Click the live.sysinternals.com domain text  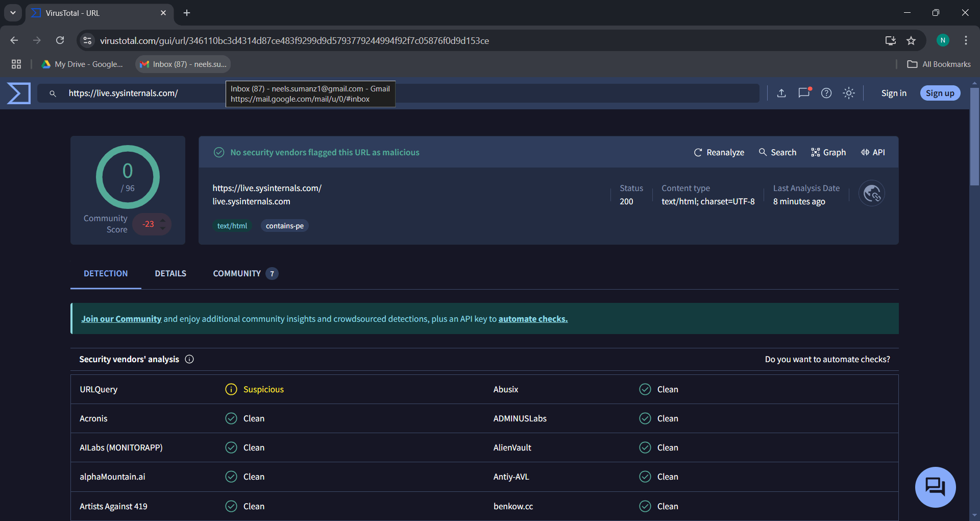click(252, 201)
